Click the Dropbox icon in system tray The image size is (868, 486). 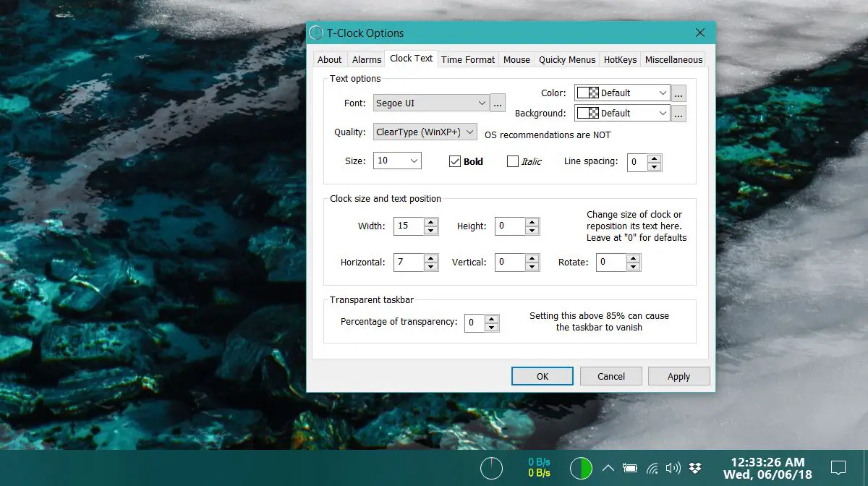pos(695,468)
